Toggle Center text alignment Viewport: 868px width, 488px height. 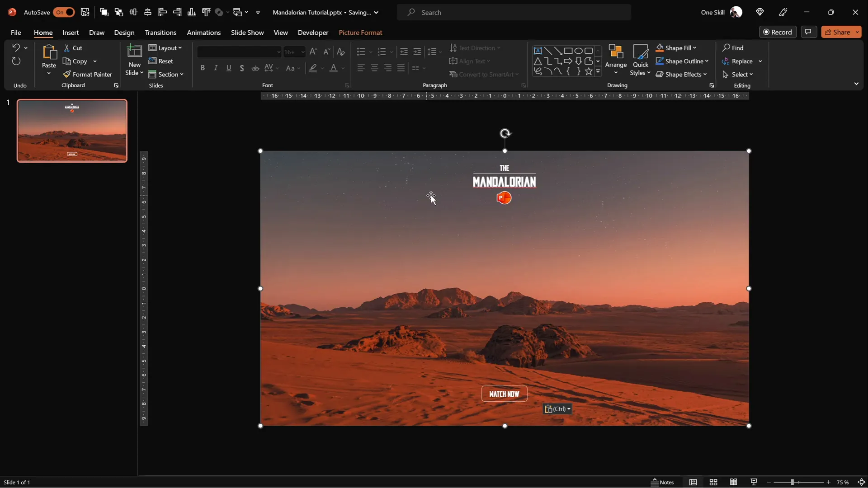pos(374,68)
